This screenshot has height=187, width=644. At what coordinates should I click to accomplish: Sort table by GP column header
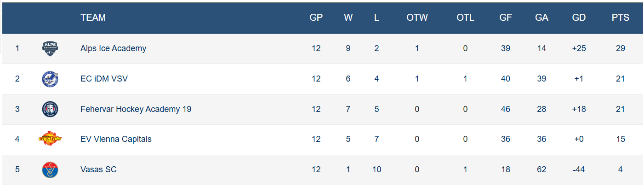pyautogui.click(x=316, y=18)
